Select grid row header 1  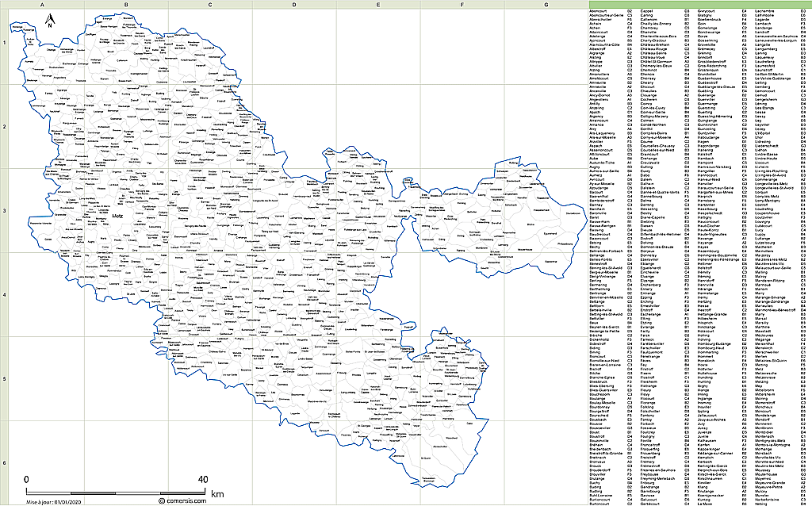4,43
